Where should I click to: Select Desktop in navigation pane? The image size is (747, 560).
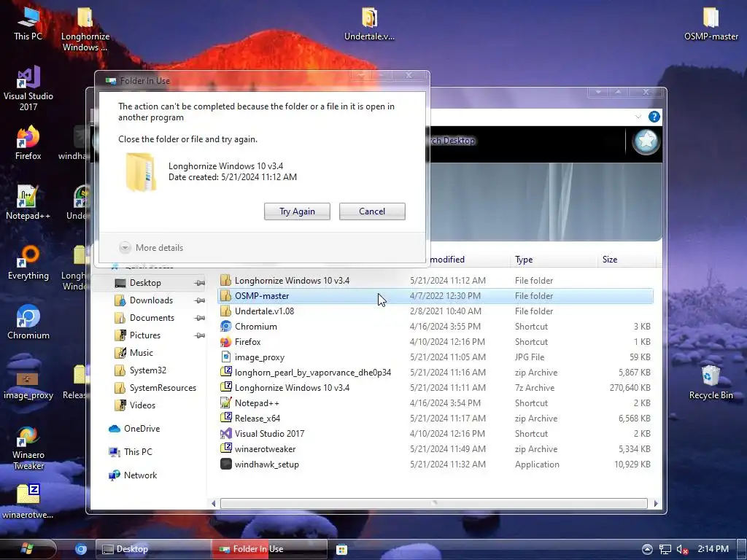(x=149, y=283)
